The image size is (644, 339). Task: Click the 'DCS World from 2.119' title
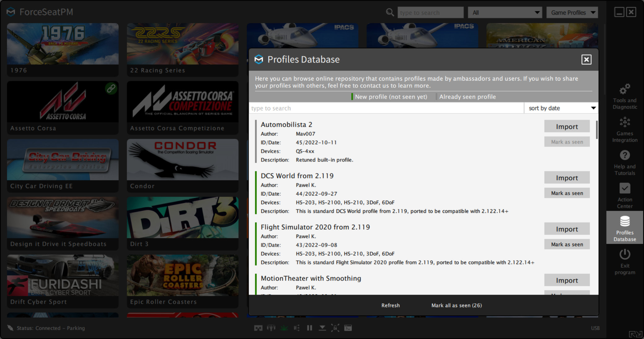[297, 176]
